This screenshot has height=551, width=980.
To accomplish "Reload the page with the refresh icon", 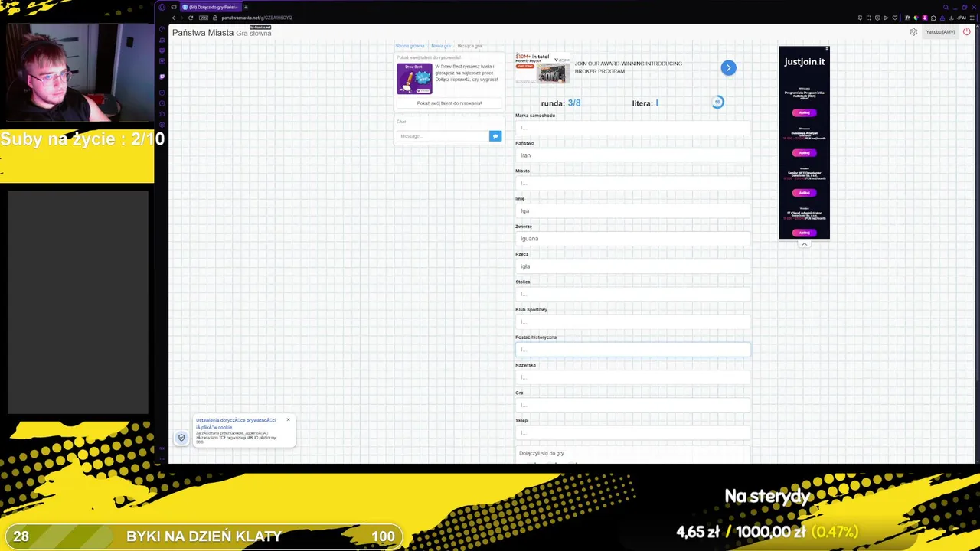I will (x=191, y=18).
